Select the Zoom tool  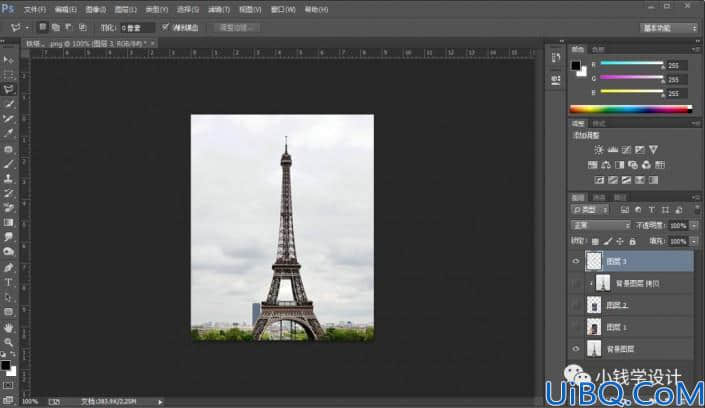(8, 342)
